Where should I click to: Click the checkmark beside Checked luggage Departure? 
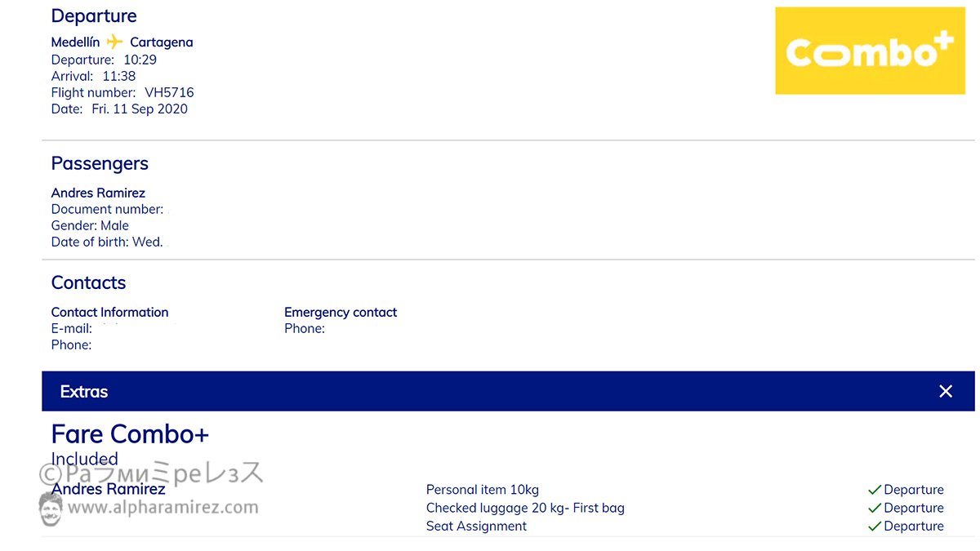(x=874, y=508)
